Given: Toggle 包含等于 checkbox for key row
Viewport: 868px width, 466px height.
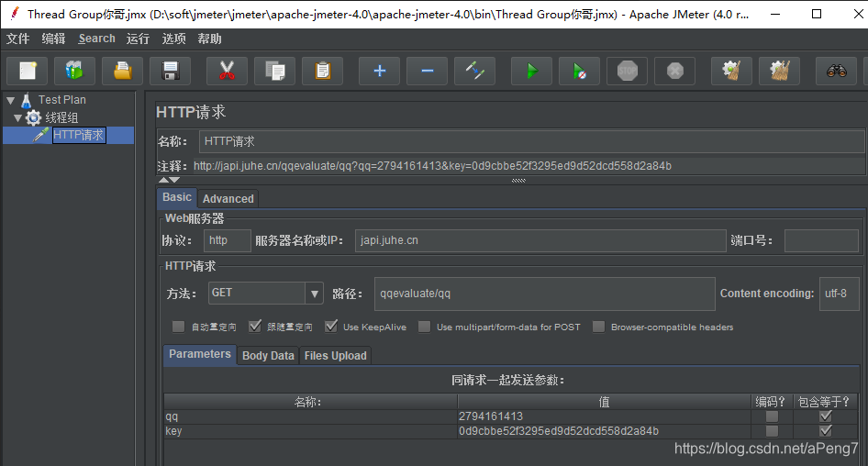Looking at the screenshot, I should coord(826,430).
